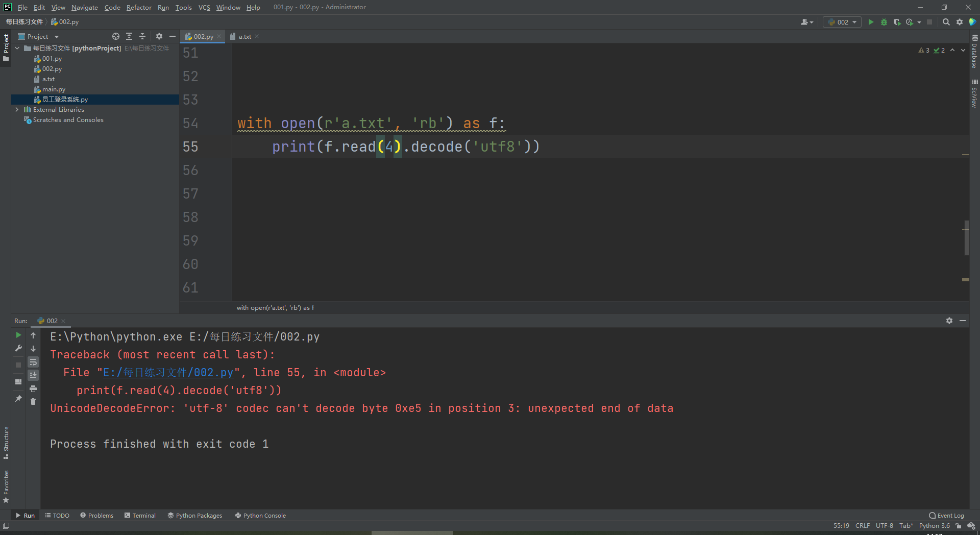
Task: Open the UTF-8 encoding selector
Action: (x=885, y=526)
